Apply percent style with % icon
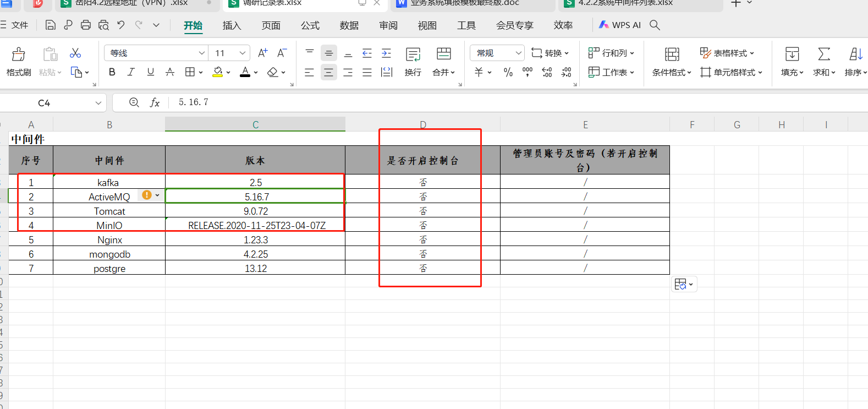Image resolution: width=868 pixels, height=409 pixels. [x=508, y=72]
